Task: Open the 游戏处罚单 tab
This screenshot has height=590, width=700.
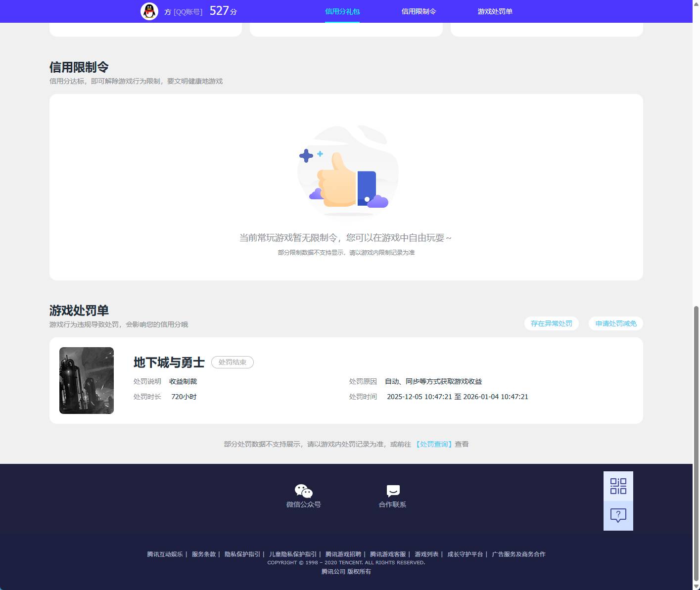Action: point(496,11)
